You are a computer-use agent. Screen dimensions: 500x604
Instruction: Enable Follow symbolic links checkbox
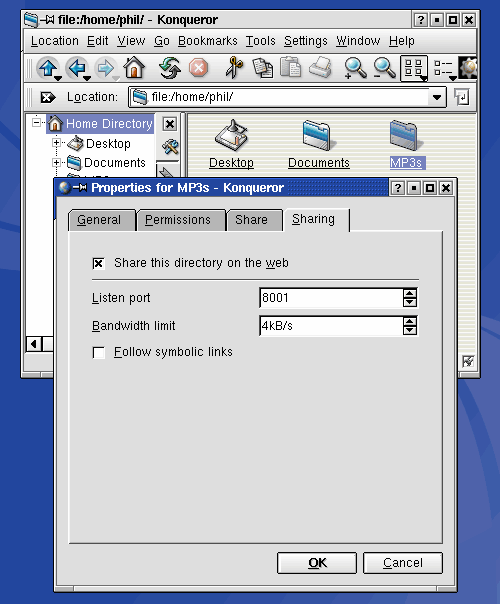pos(99,352)
